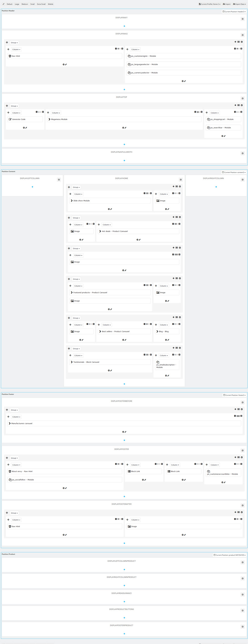This screenshot has height=644, width=248.
Task: Switch to the Mobile layout tab
Action: [x=50, y=4]
